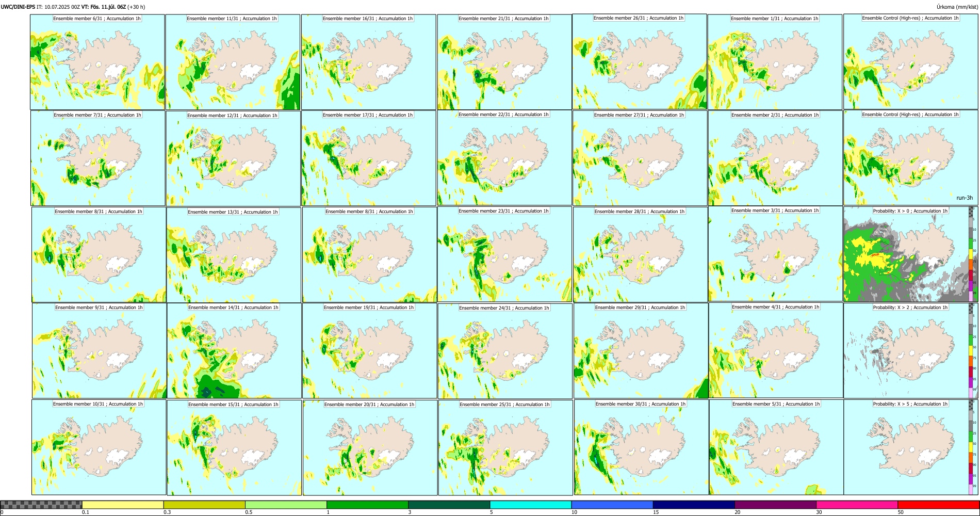Select the Ensemble member 22/31 map
Screen dimensions: 980x516
point(504,158)
